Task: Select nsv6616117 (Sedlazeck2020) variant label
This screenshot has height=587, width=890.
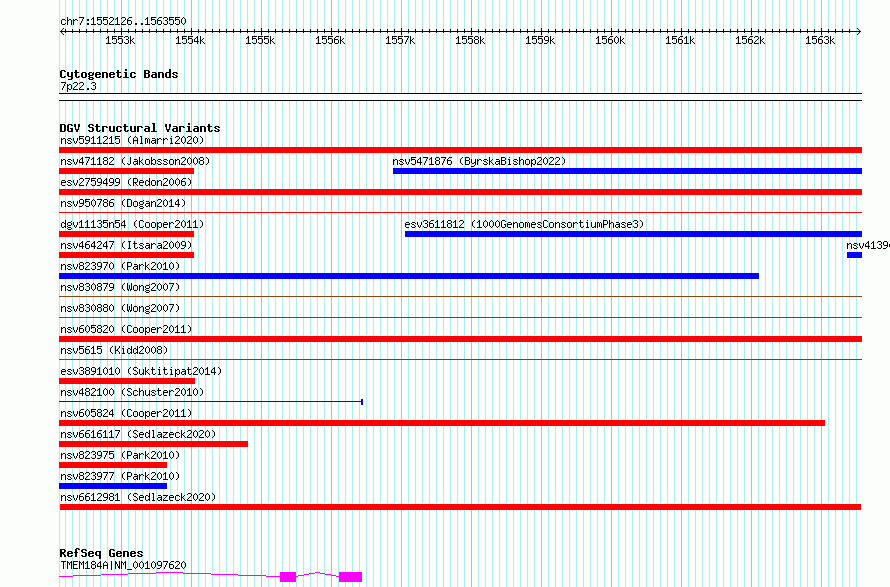Action: click(x=138, y=434)
